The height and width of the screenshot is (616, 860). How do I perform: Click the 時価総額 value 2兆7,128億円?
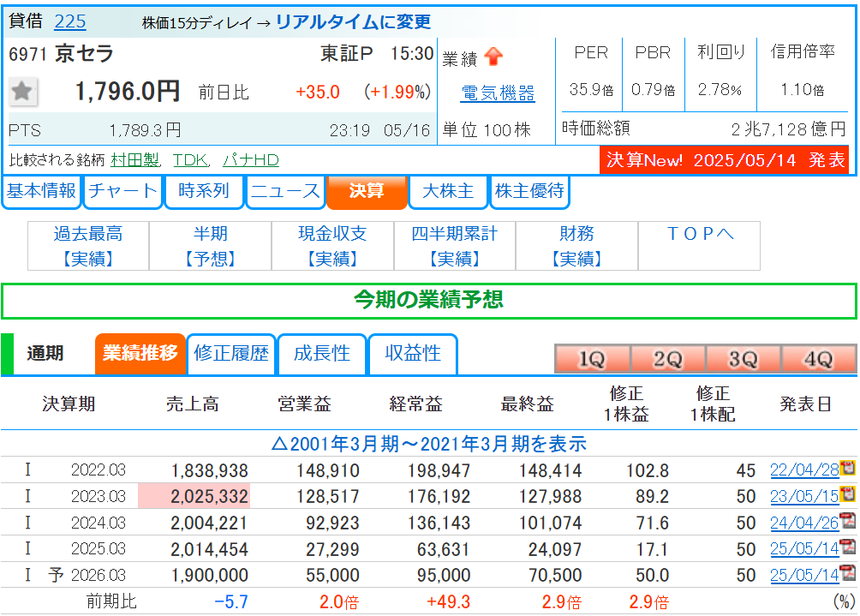788,129
